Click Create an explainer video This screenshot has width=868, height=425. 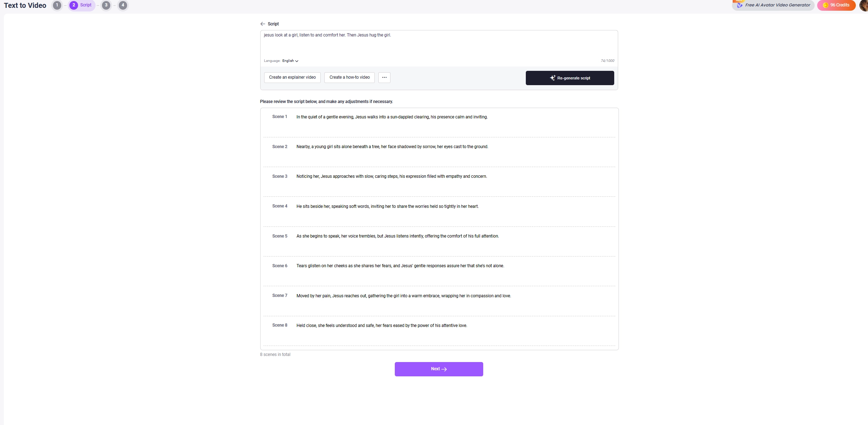pyautogui.click(x=292, y=77)
